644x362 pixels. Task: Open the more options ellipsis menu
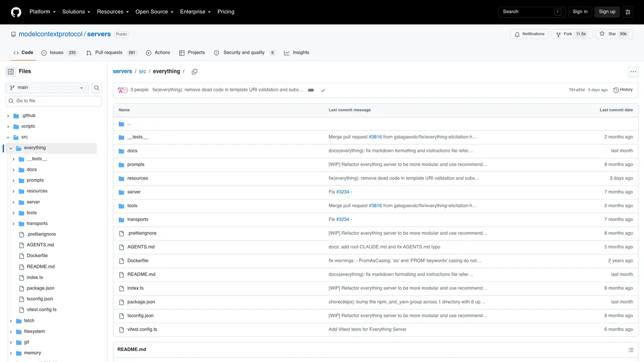point(633,71)
